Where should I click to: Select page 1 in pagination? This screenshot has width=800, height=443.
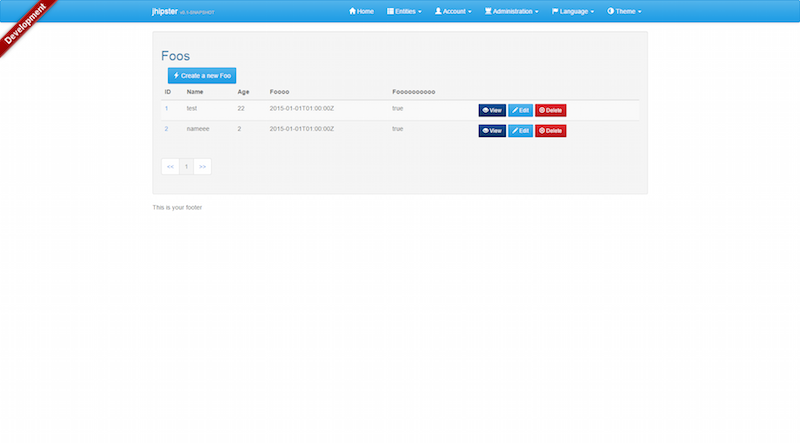pyautogui.click(x=186, y=166)
